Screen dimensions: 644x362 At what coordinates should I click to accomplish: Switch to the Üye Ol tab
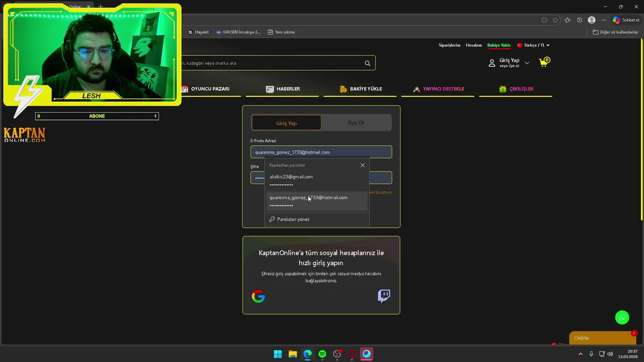coord(356,123)
